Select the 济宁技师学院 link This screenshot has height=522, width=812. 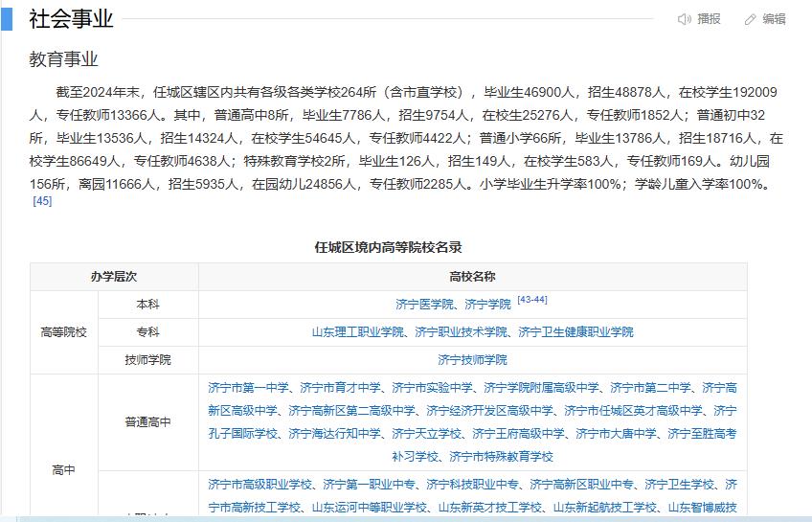(472, 360)
